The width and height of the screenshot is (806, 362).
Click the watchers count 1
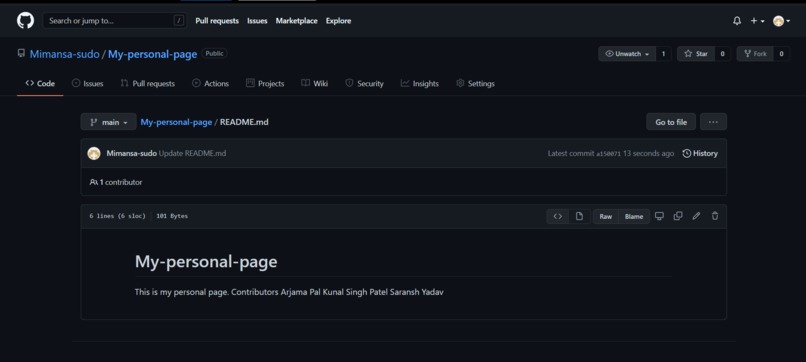[x=663, y=54]
